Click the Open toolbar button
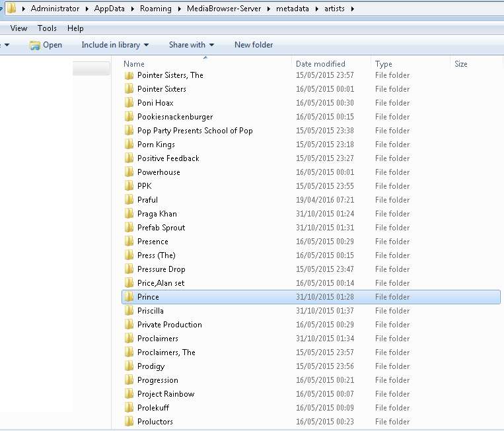The image size is (504, 431). point(46,45)
